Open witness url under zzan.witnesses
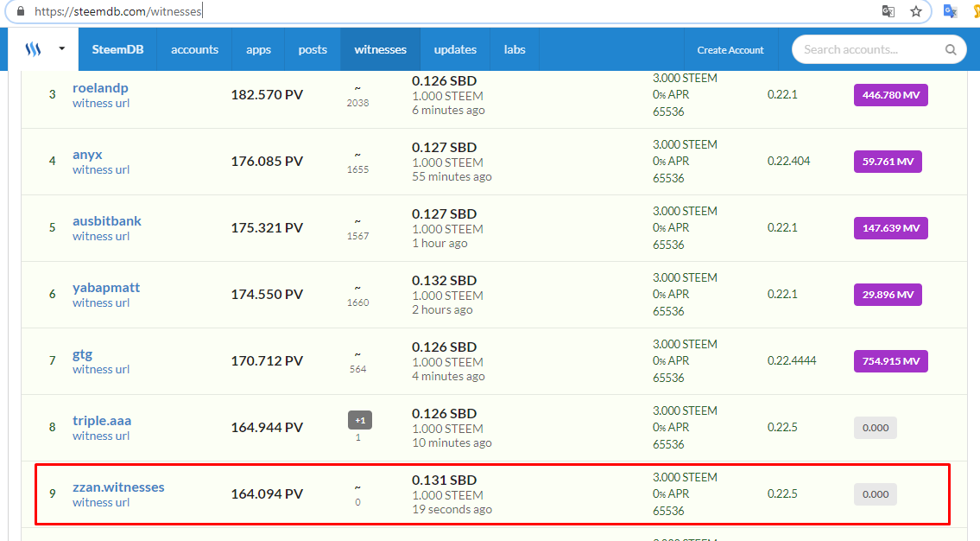The width and height of the screenshot is (980, 541). 101,502
